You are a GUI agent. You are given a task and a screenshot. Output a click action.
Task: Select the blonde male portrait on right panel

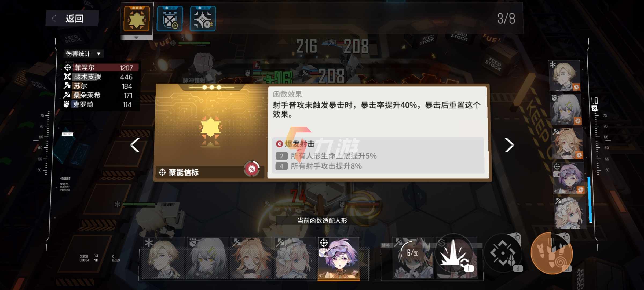coord(565,76)
